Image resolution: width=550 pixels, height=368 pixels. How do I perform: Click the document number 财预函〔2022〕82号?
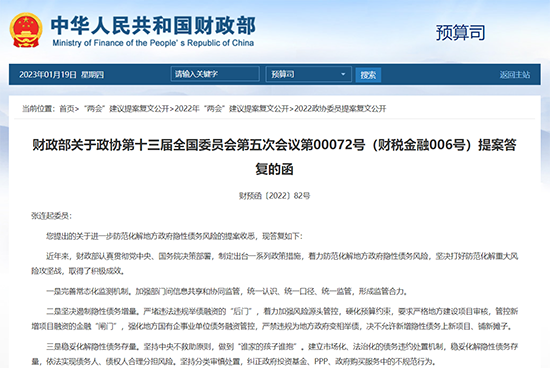click(x=274, y=196)
